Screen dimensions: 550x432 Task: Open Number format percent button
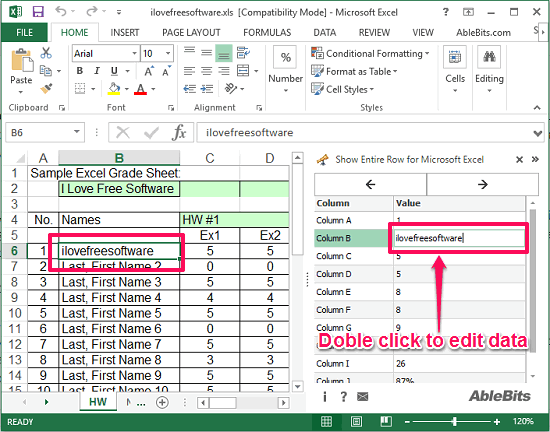[286, 57]
